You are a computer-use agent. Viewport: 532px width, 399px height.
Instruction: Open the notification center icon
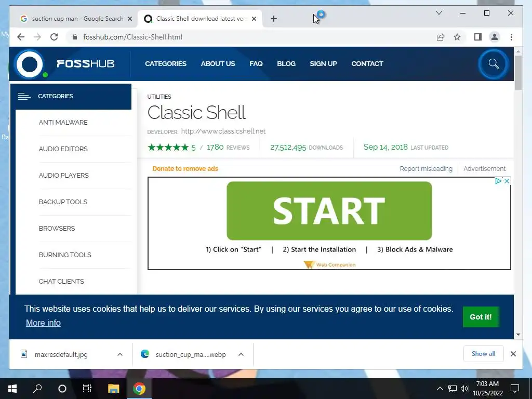tap(515, 389)
